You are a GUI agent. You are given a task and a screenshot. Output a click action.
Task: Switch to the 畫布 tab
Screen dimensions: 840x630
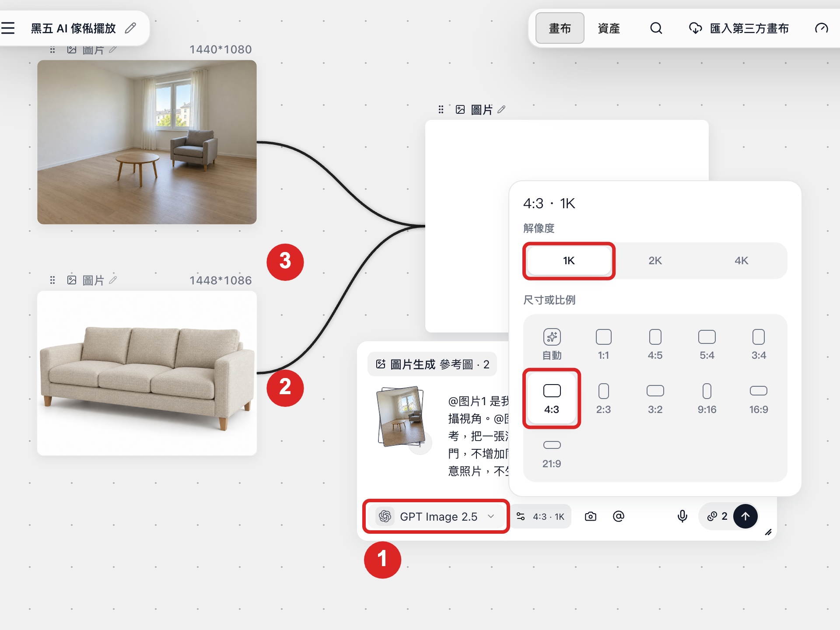pyautogui.click(x=560, y=28)
